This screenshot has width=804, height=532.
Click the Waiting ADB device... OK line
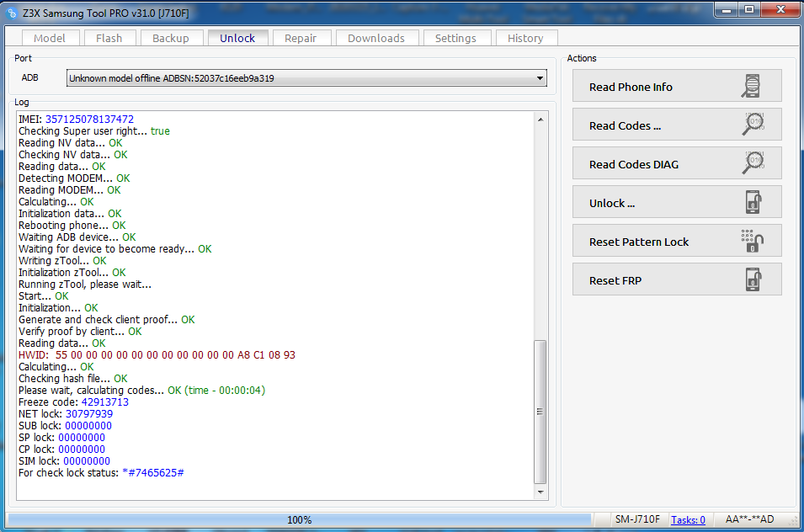tap(77, 237)
